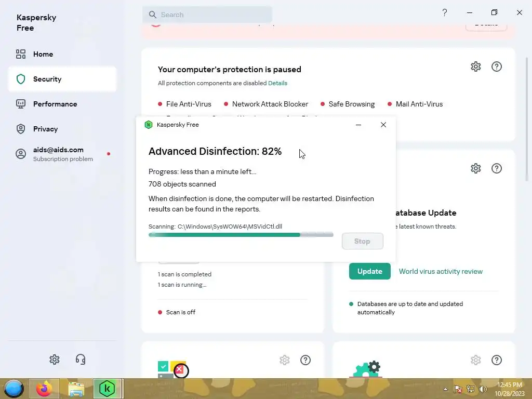Click the Home grid icon
The image size is (532, 399).
coord(21,54)
